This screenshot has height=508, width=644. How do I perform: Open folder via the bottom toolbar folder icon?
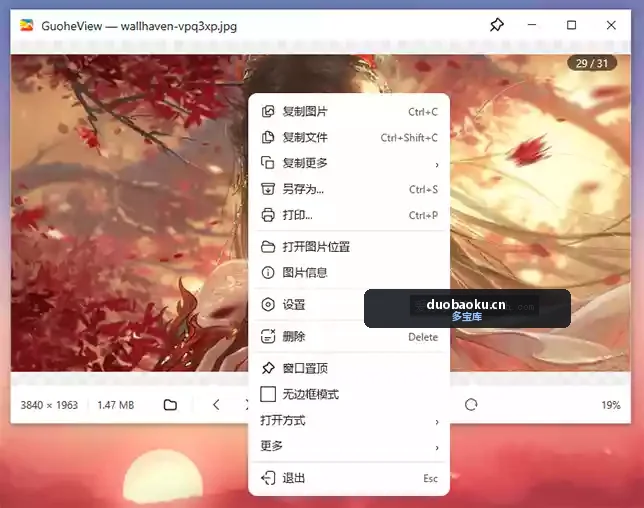(x=170, y=405)
